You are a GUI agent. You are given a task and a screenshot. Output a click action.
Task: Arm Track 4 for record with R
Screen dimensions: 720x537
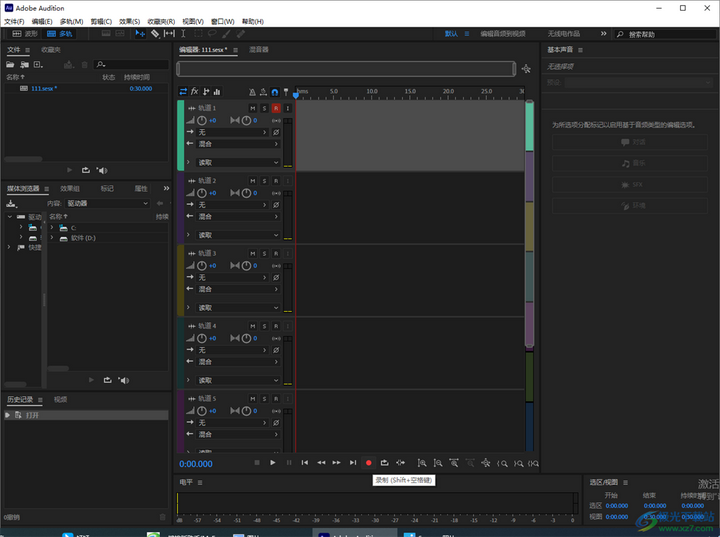click(x=276, y=326)
